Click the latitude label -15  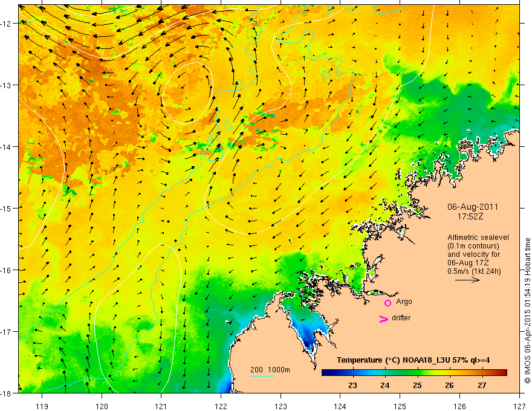coord(7,208)
